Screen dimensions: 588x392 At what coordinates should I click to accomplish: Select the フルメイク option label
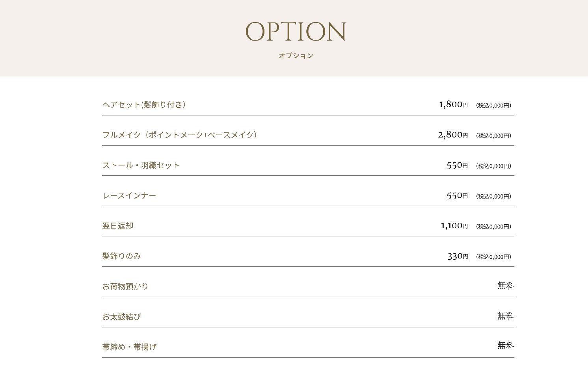click(x=180, y=135)
